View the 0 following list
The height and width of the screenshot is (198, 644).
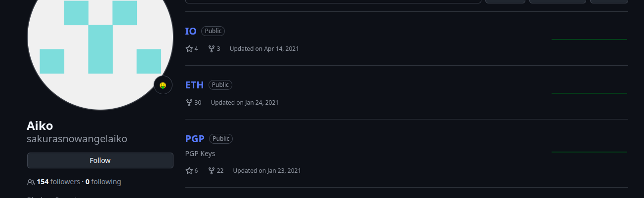click(x=103, y=182)
